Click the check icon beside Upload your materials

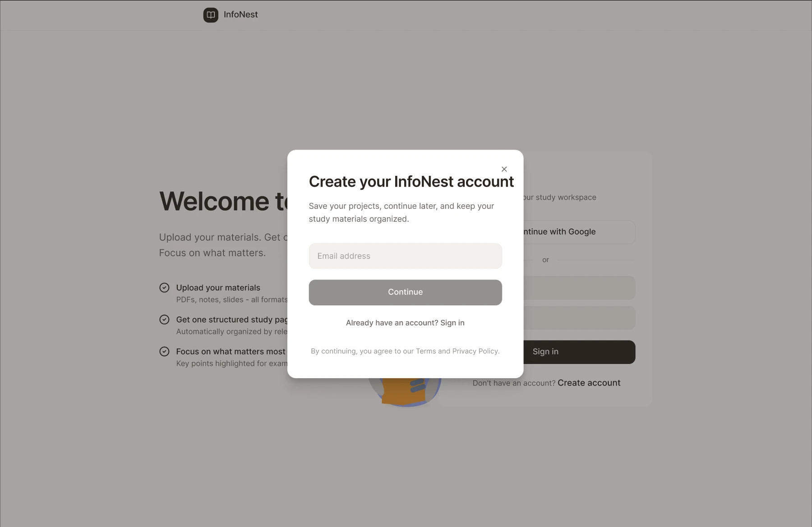pos(164,288)
